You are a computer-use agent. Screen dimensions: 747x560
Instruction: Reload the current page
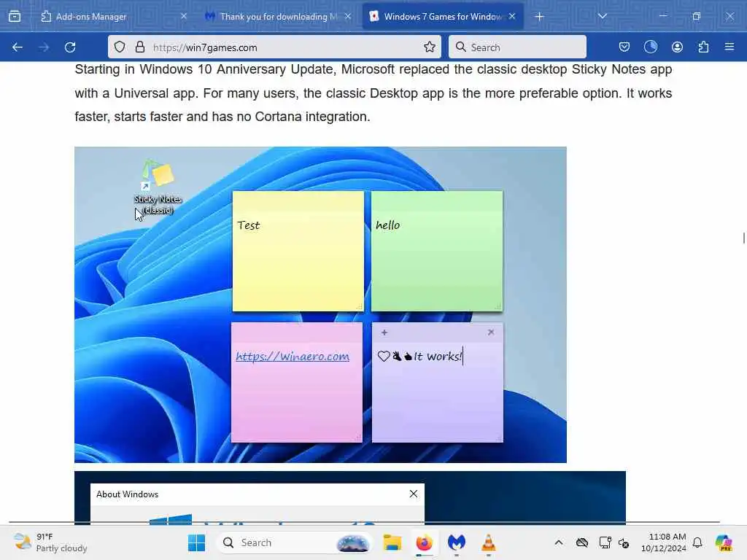[x=70, y=47]
